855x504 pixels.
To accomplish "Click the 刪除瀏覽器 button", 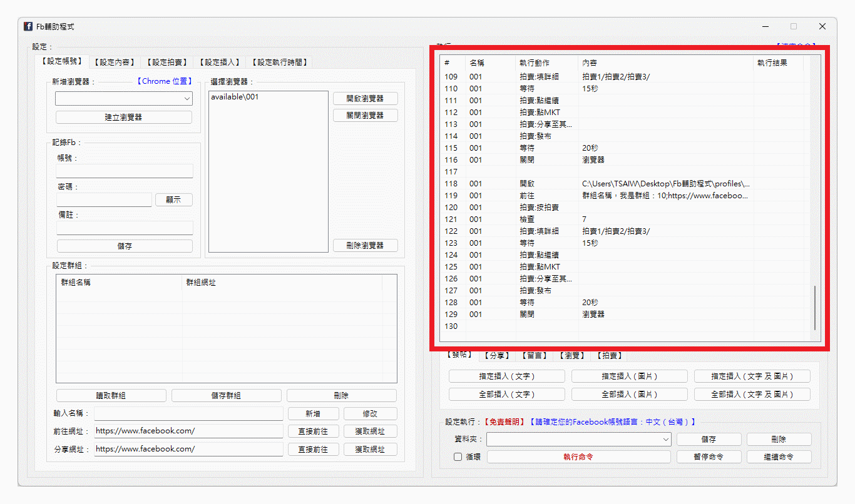I will coord(366,246).
